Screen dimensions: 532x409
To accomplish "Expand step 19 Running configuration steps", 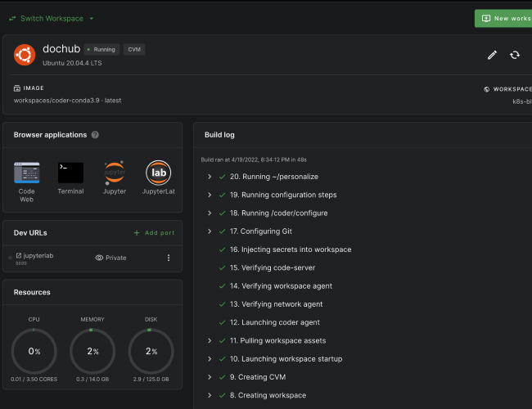I will 210,195.
